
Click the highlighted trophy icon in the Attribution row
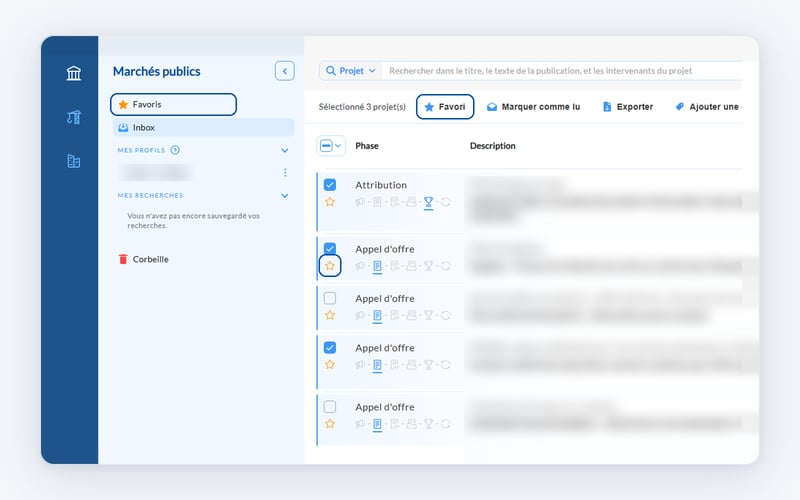click(x=429, y=203)
